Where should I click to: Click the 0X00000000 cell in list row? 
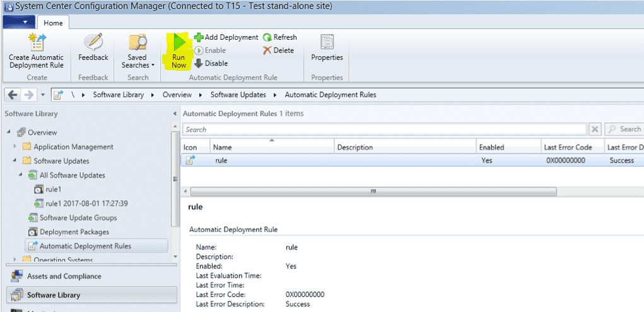coord(566,160)
